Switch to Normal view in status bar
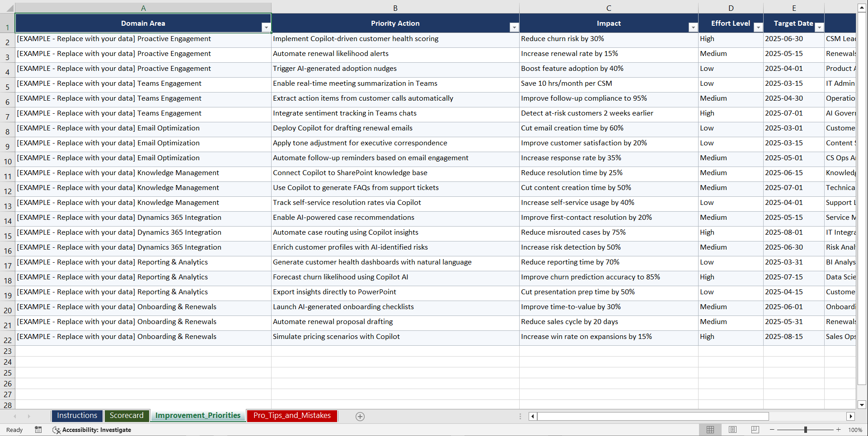Viewport: 868px width, 436px height. 710,430
